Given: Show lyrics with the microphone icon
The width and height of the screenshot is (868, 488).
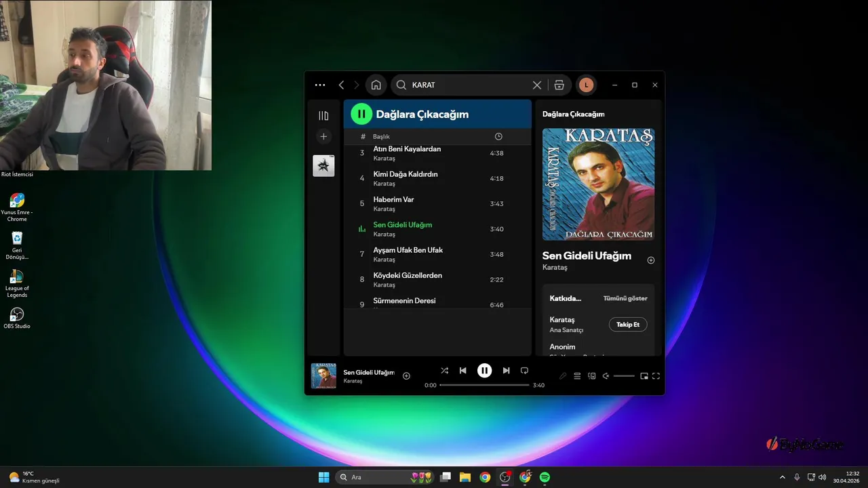Looking at the screenshot, I should point(563,376).
